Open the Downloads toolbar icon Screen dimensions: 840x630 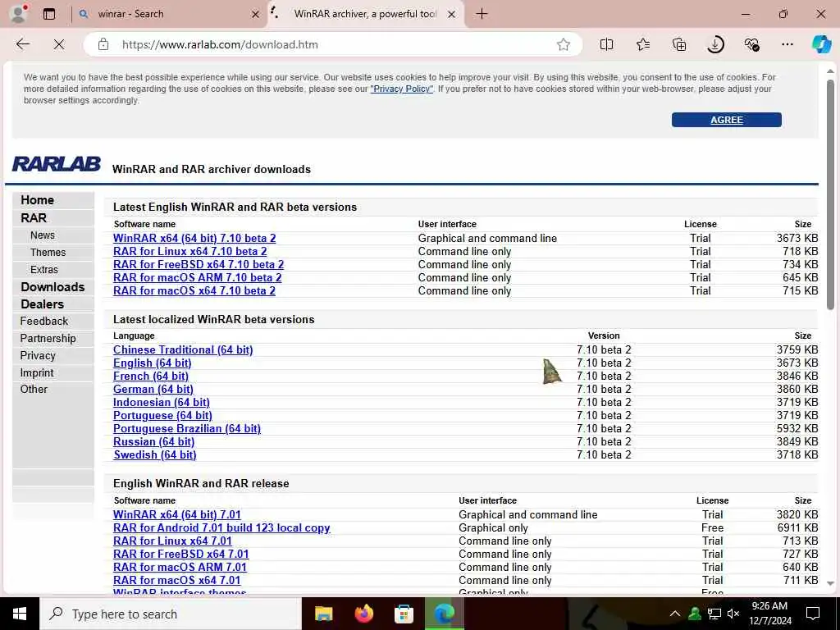click(x=715, y=44)
